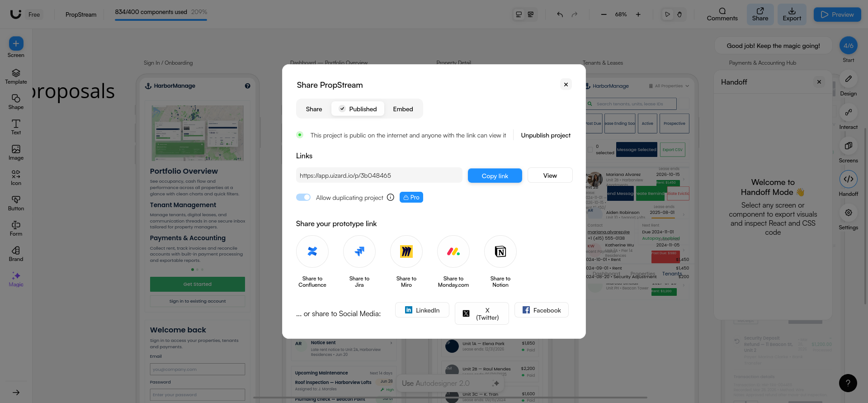Open the All Properties dropdown
Image resolution: width=868 pixels, height=403 pixels.
coord(669,86)
